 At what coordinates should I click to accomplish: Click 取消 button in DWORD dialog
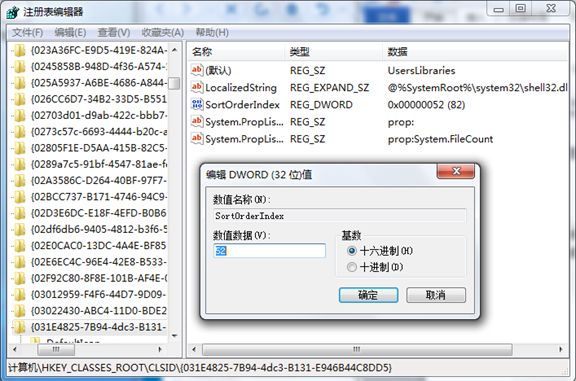pyautogui.click(x=436, y=295)
